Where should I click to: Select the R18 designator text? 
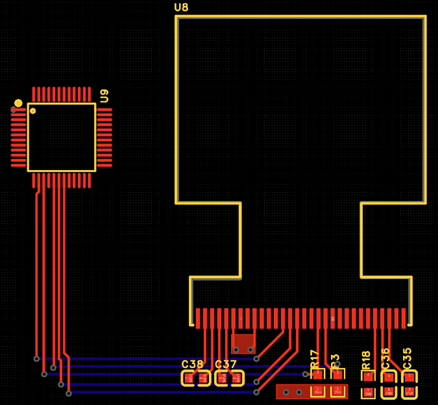(366, 360)
